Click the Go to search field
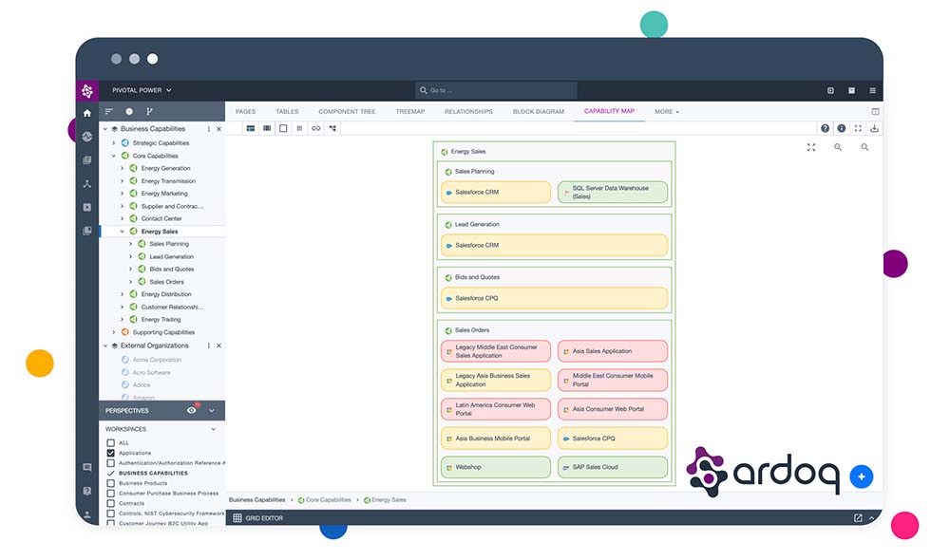 click(x=496, y=91)
